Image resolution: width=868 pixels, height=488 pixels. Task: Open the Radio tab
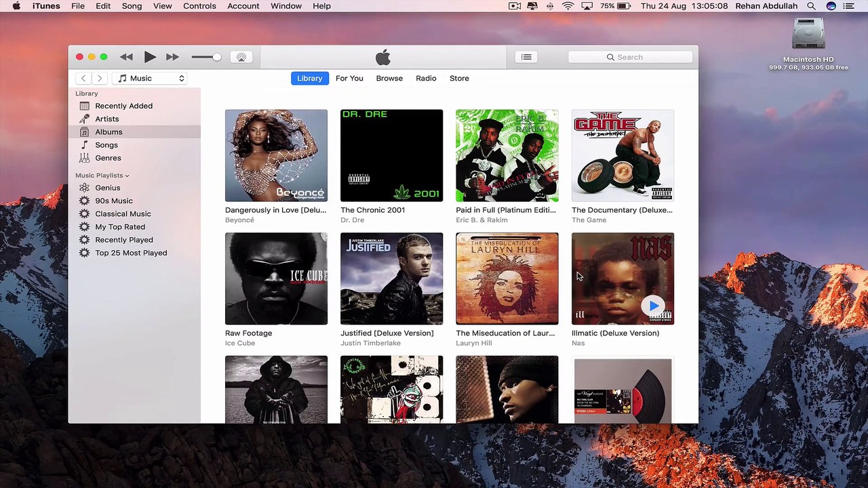pos(426,79)
